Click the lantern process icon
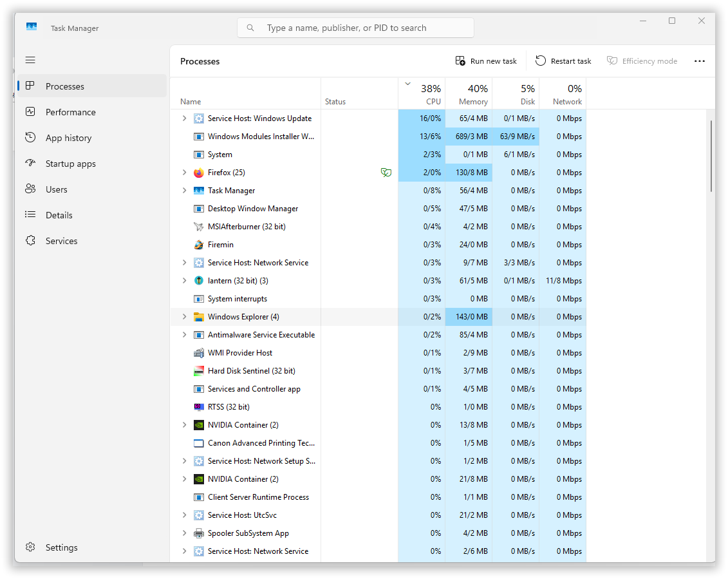 pyautogui.click(x=199, y=281)
